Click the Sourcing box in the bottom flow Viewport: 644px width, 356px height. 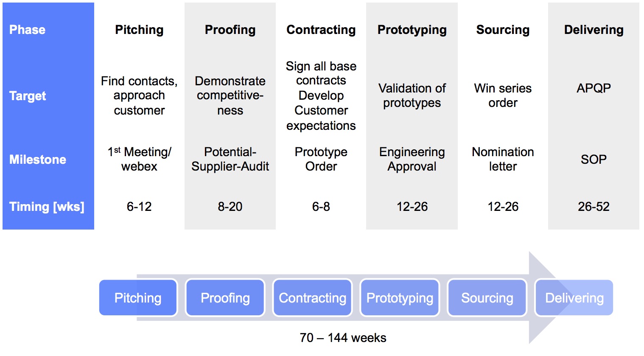pos(487,298)
